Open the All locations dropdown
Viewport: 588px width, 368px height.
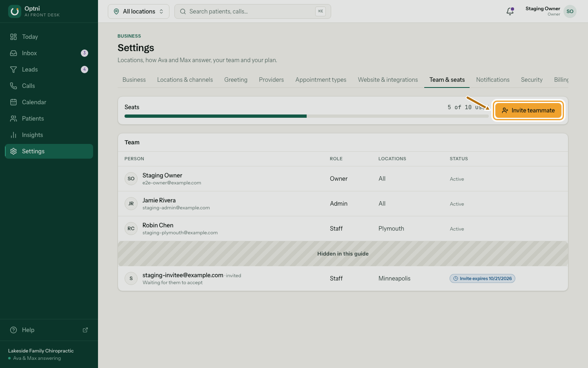pos(138,11)
